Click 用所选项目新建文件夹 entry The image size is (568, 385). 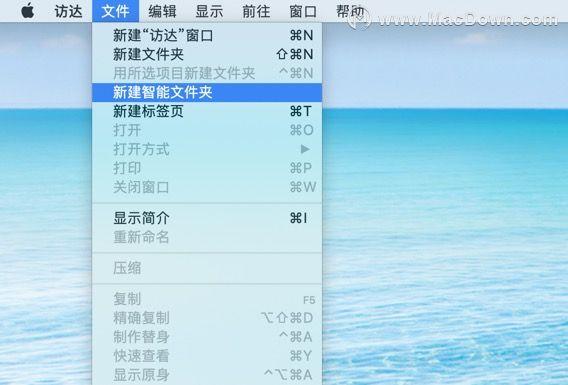[x=207, y=73]
